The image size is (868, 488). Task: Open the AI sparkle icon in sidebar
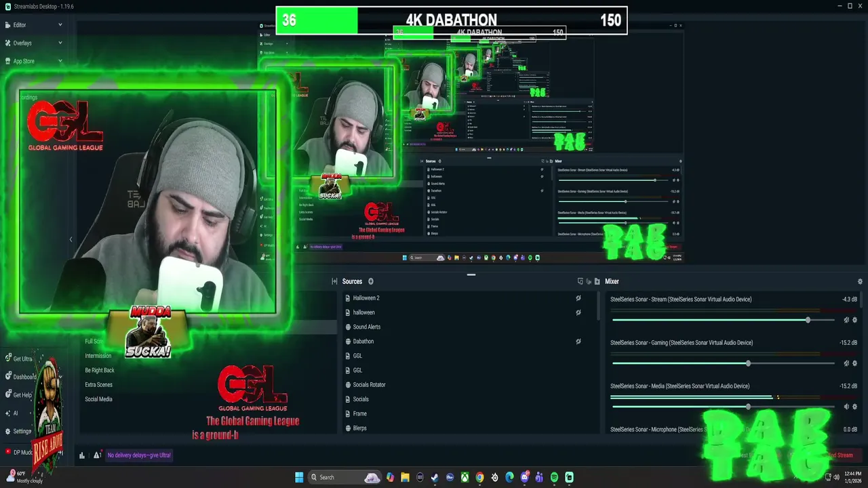tap(8, 413)
